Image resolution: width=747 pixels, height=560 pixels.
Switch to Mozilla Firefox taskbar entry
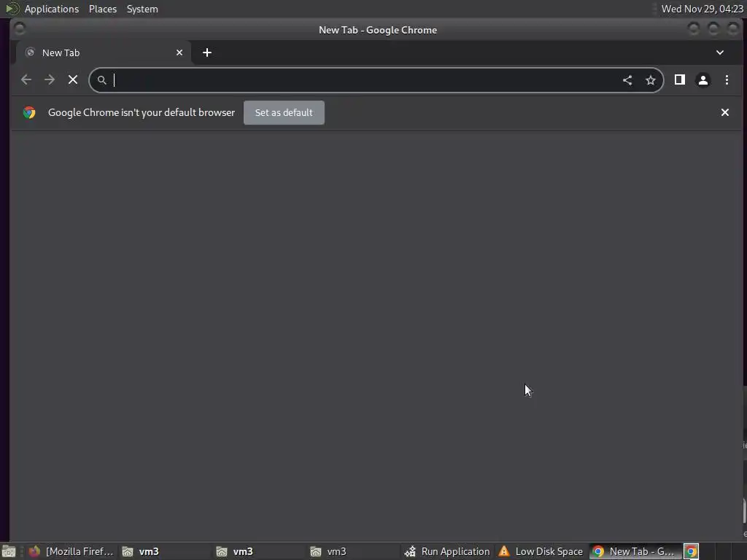pos(71,551)
